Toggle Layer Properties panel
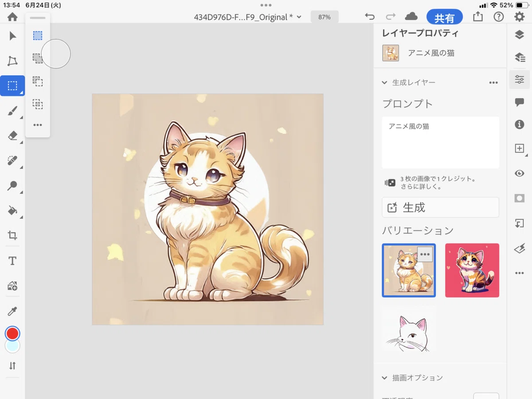532x399 pixels. click(520, 80)
